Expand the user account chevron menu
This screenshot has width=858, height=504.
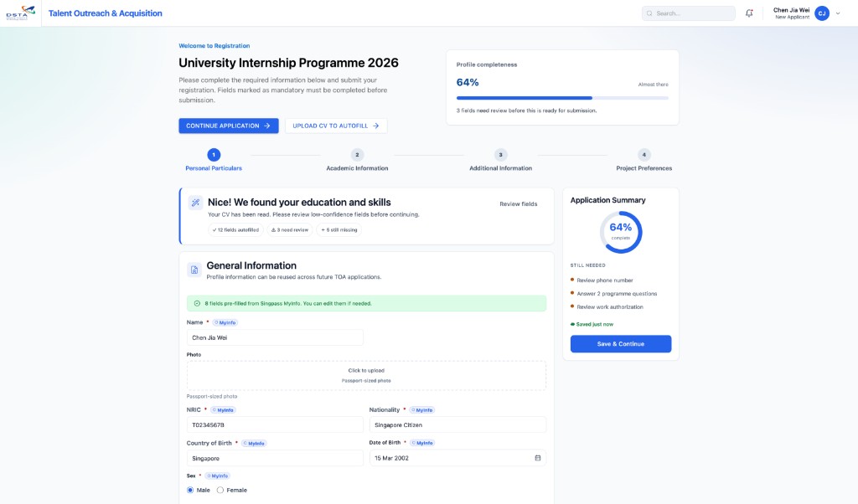838,13
